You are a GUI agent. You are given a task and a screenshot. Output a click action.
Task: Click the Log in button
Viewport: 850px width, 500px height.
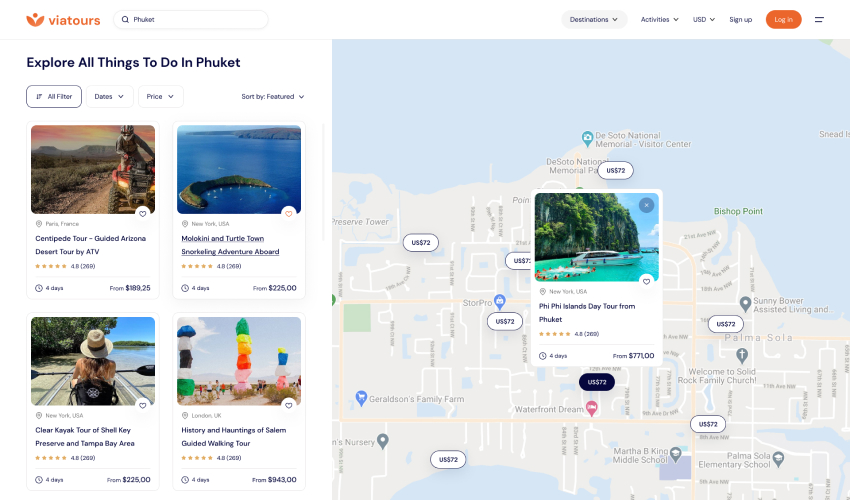[783, 19]
